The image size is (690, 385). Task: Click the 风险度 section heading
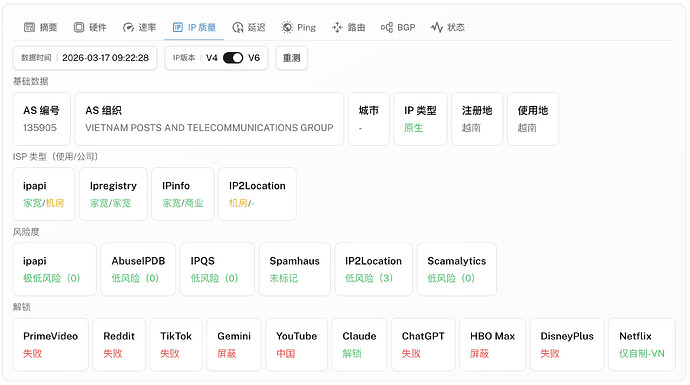[x=26, y=232]
